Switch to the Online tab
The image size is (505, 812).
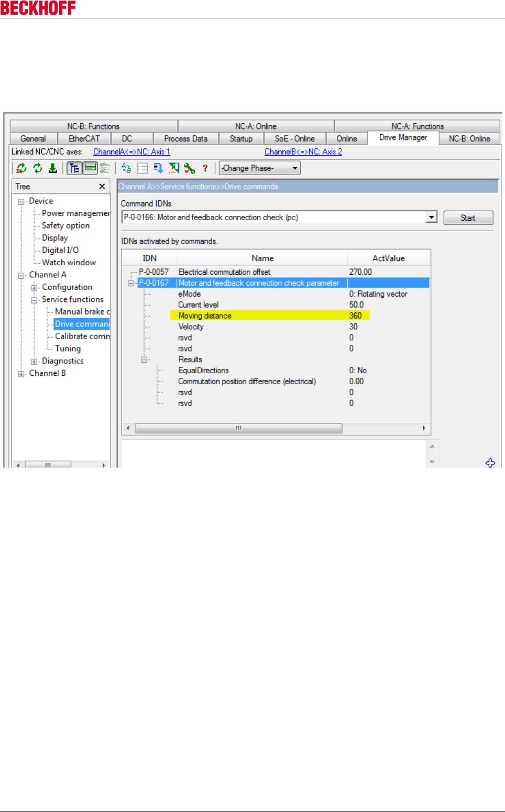click(347, 139)
